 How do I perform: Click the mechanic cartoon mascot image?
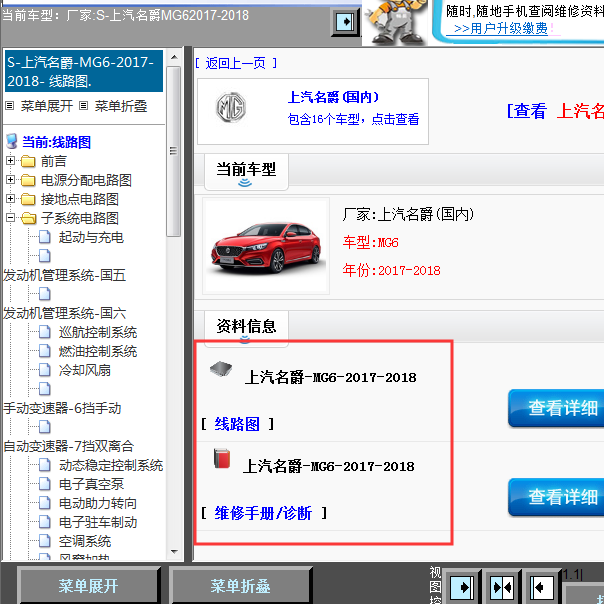395,22
